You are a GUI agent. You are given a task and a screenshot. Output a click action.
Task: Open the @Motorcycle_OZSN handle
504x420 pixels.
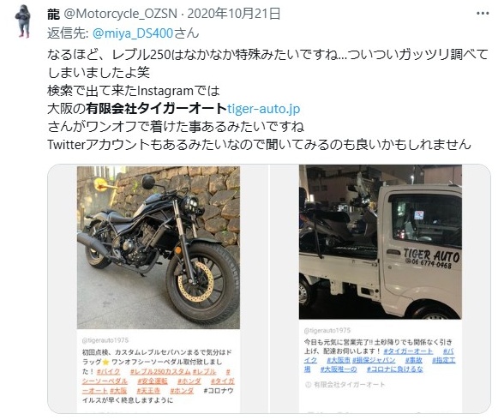pyautogui.click(x=121, y=14)
